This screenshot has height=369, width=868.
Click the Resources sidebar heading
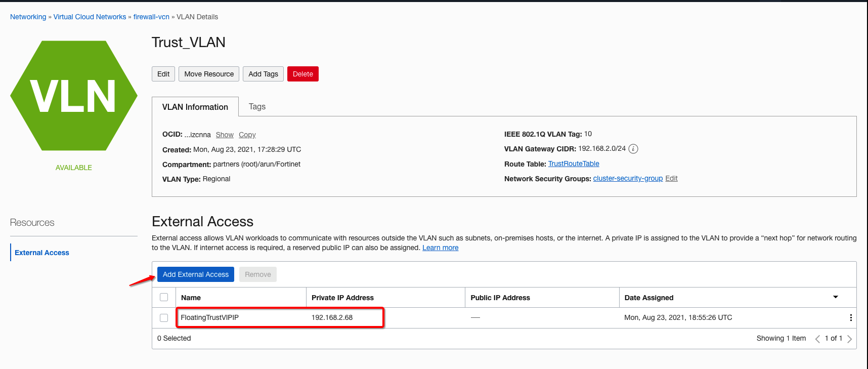32,223
